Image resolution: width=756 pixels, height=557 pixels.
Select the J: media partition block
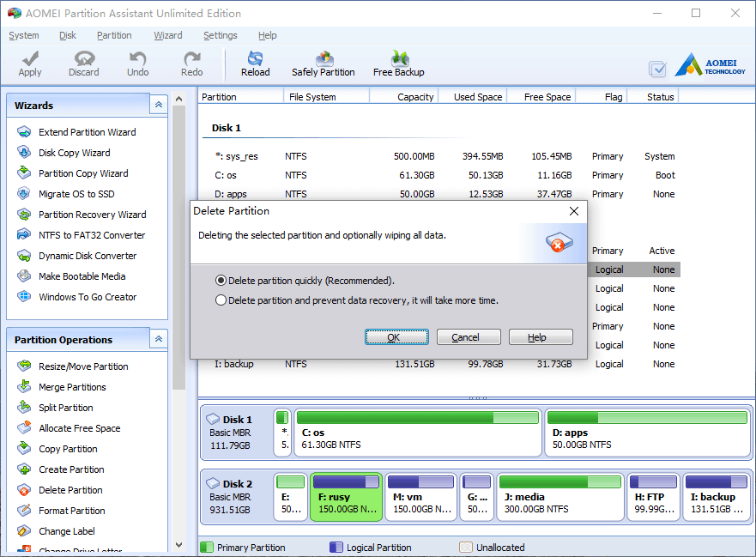tap(560, 497)
